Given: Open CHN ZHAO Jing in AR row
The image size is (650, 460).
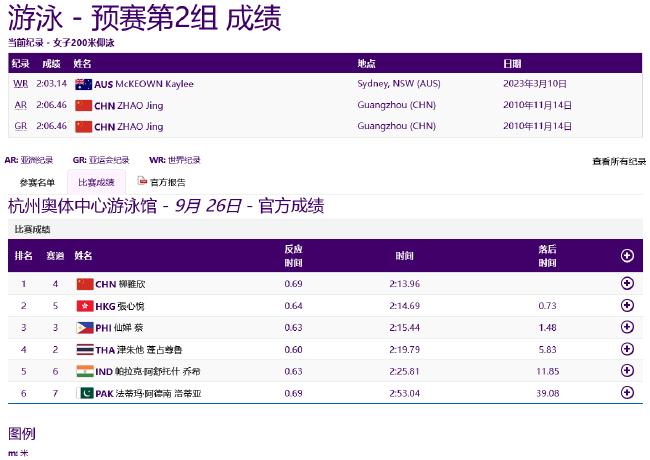Looking at the screenshot, I should (129, 106).
